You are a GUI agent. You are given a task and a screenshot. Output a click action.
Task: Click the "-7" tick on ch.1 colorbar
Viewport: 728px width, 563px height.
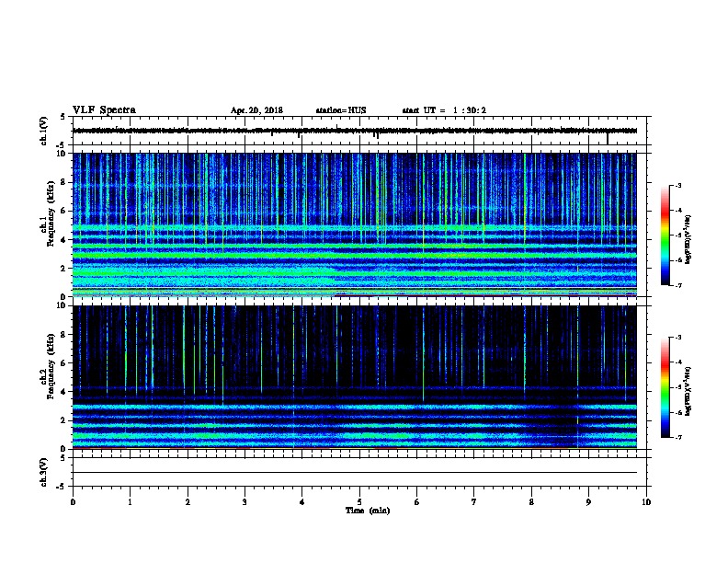677,285
